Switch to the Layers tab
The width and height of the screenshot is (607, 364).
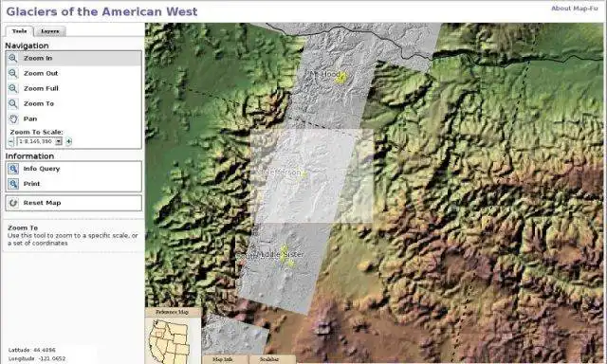[x=50, y=31]
